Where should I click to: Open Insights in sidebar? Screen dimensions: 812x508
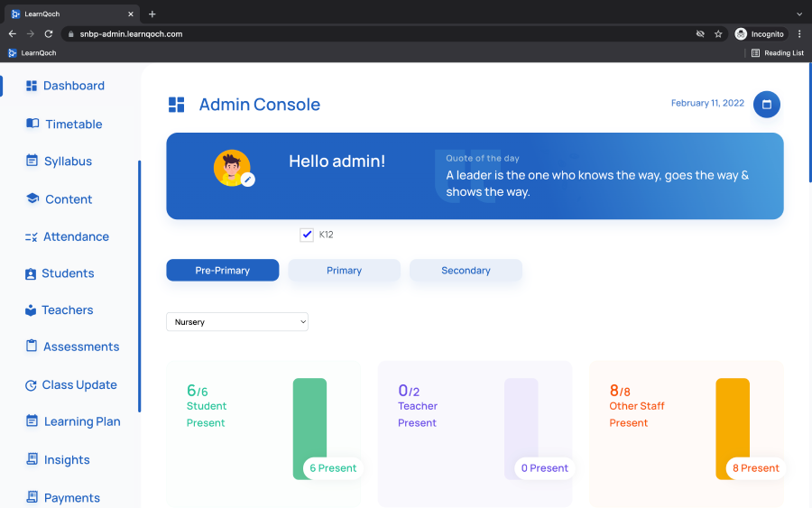pos(67,460)
